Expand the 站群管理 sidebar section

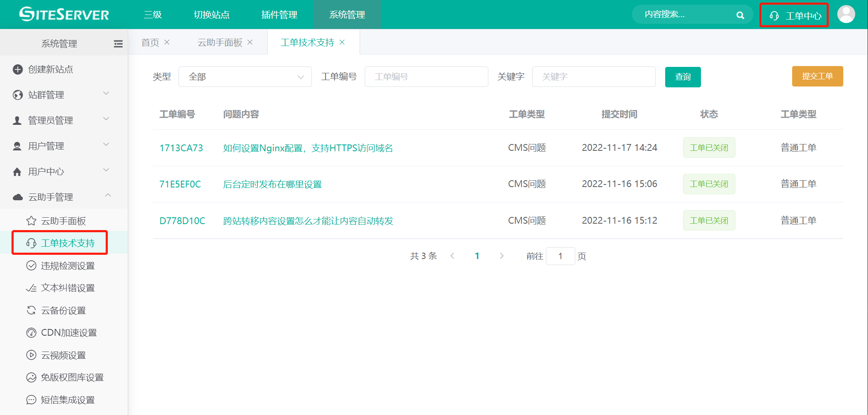(x=107, y=93)
